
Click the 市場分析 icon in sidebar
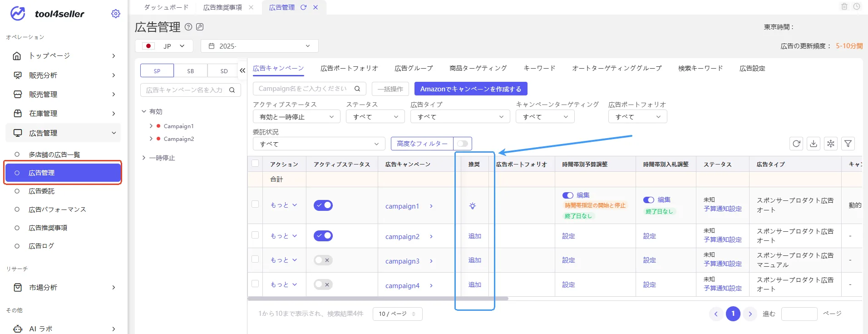pyautogui.click(x=18, y=287)
